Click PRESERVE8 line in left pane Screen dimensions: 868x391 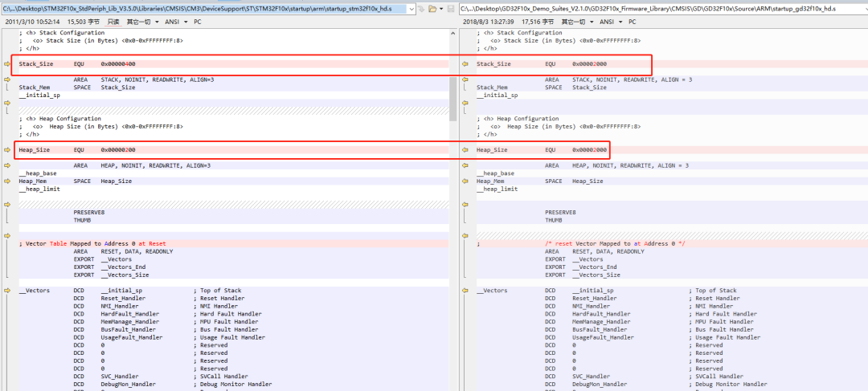pos(89,213)
